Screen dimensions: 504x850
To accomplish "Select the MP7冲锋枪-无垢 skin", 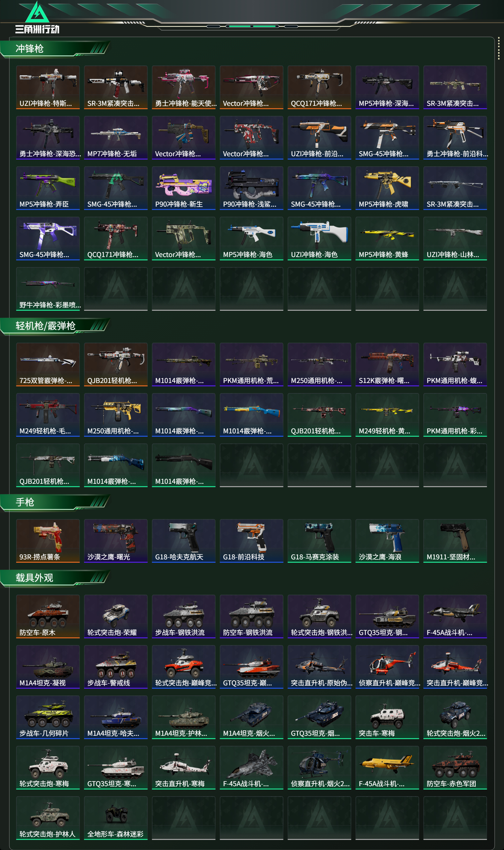I will 116,138.
